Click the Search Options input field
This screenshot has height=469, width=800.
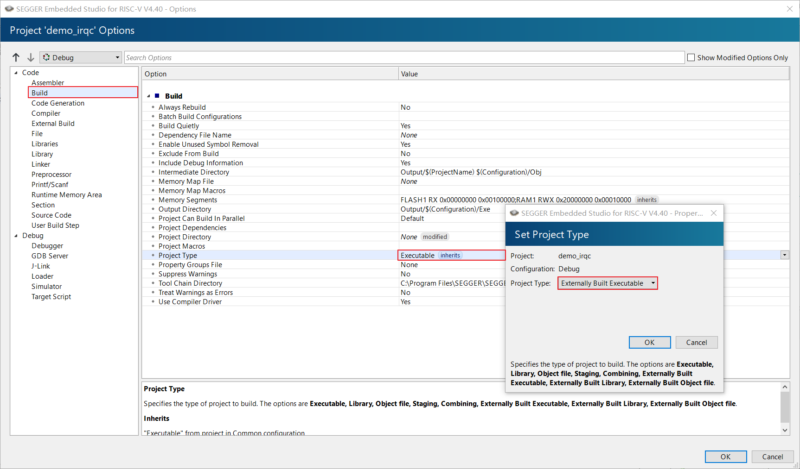click(400, 58)
